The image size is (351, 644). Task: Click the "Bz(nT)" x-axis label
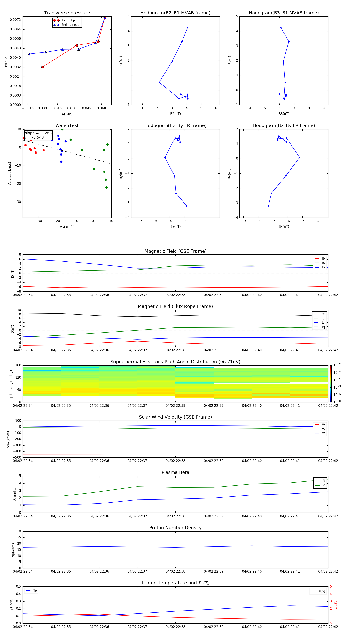click(175, 227)
